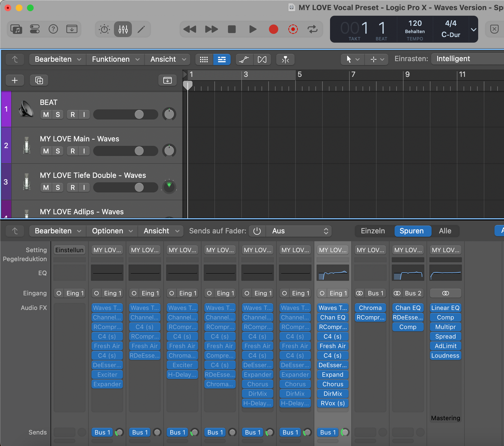Click the Play transport button
The width and height of the screenshot is (504, 446).
click(x=253, y=29)
